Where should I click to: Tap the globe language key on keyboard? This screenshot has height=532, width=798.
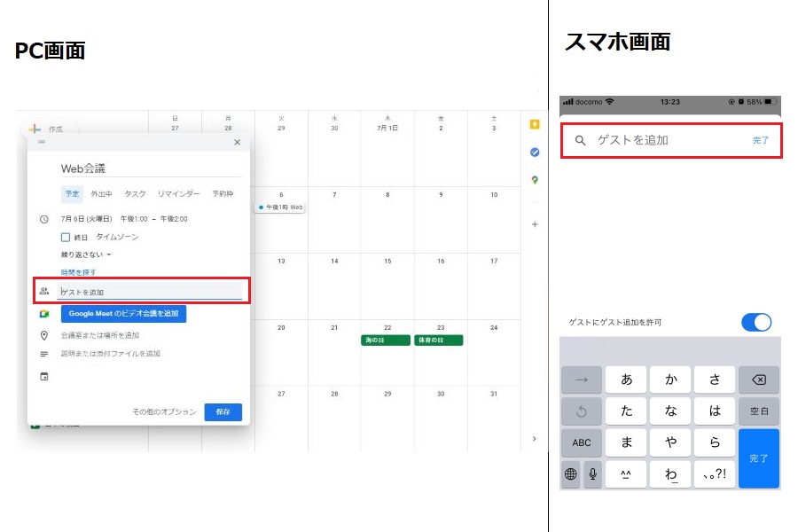[570, 474]
